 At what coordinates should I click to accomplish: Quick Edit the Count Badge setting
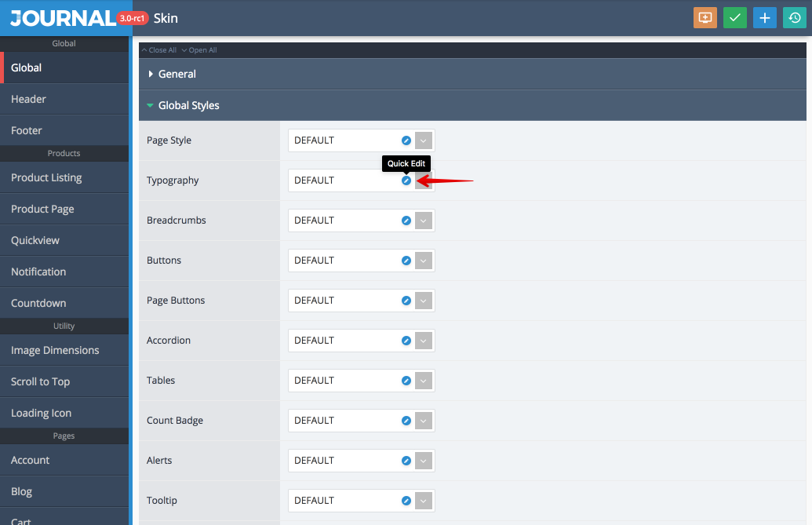(x=406, y=421)
